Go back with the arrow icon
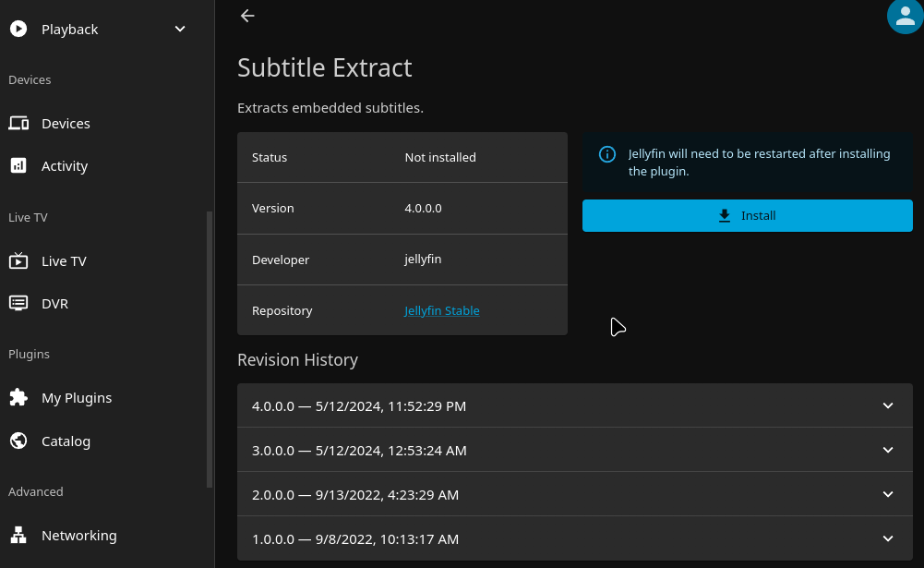 247,16
